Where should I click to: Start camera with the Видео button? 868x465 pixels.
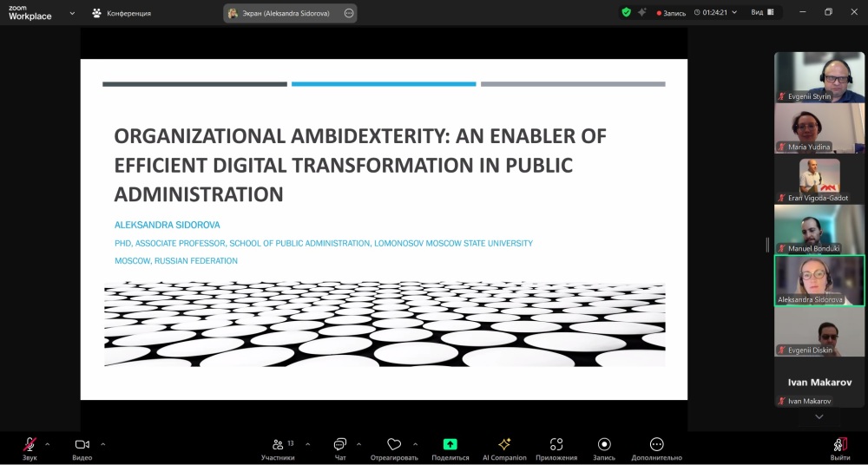(x=82, y=448)
